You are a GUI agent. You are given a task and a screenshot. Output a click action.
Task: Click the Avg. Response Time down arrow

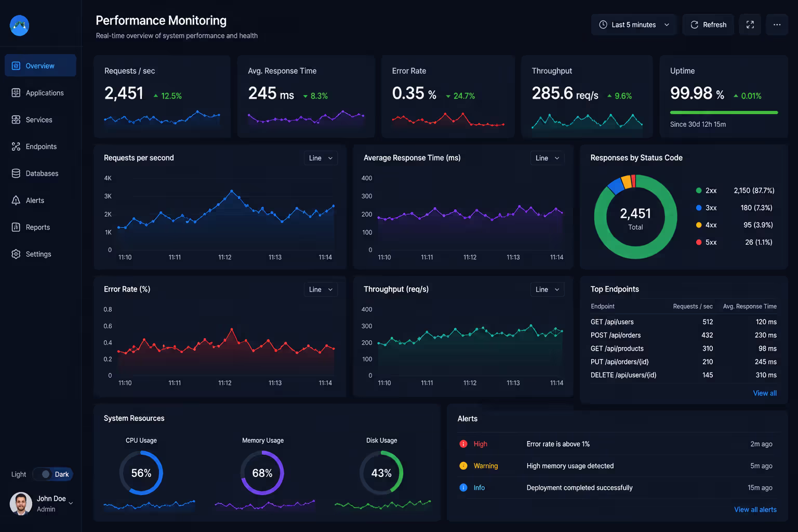click(x=305, y=96)
